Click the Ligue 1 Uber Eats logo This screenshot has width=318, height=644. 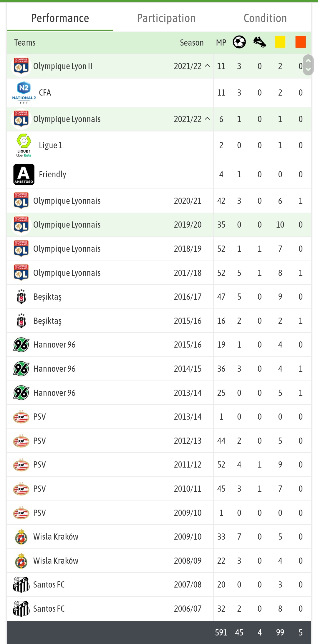(24, 145)
